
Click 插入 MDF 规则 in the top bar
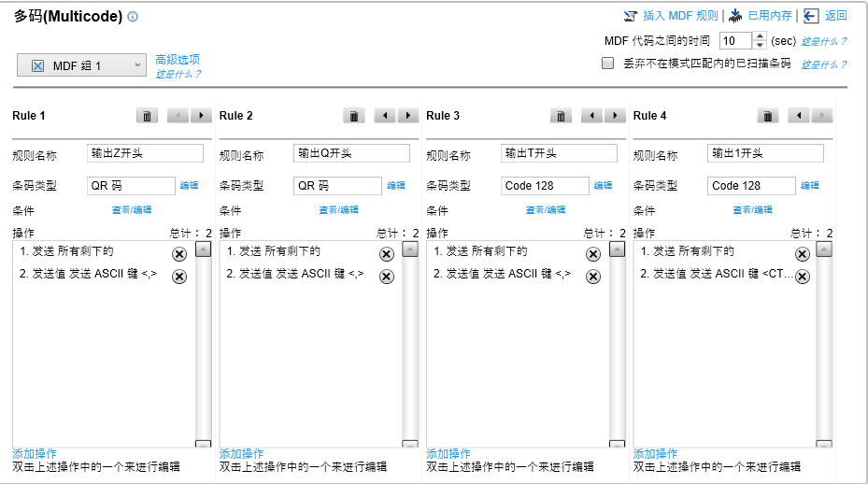(670, 16)
